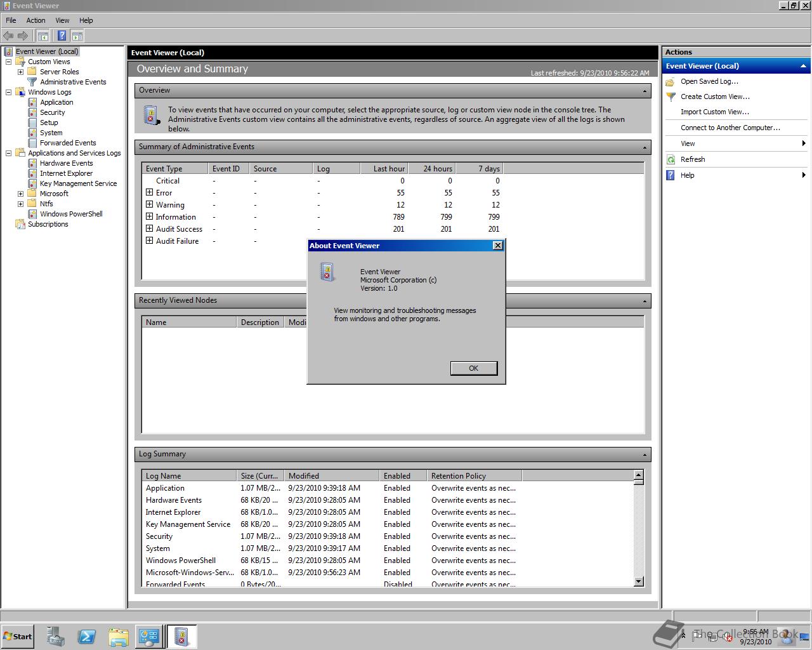This screenshot has width=812, height=650.
Task: Click the Create Custom View funnel icon
Action: coord(671,96)
